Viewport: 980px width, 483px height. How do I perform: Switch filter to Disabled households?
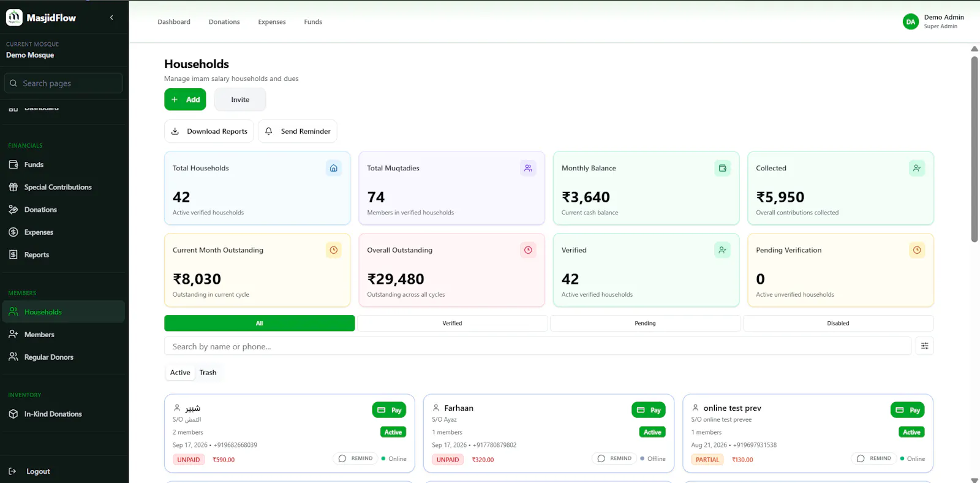[838, 323]
